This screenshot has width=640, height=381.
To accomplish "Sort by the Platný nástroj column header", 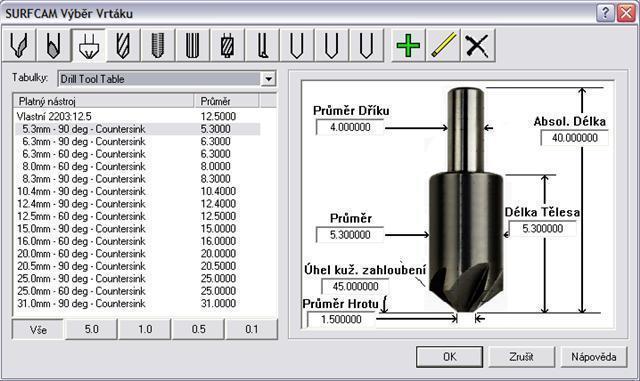I will tap(104, 101).
